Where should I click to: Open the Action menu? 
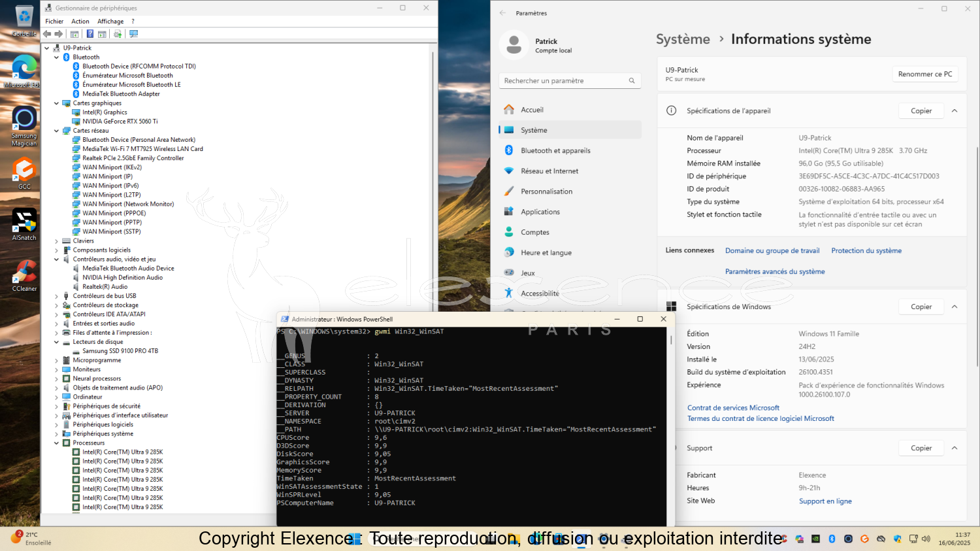[x=80, y=22]
